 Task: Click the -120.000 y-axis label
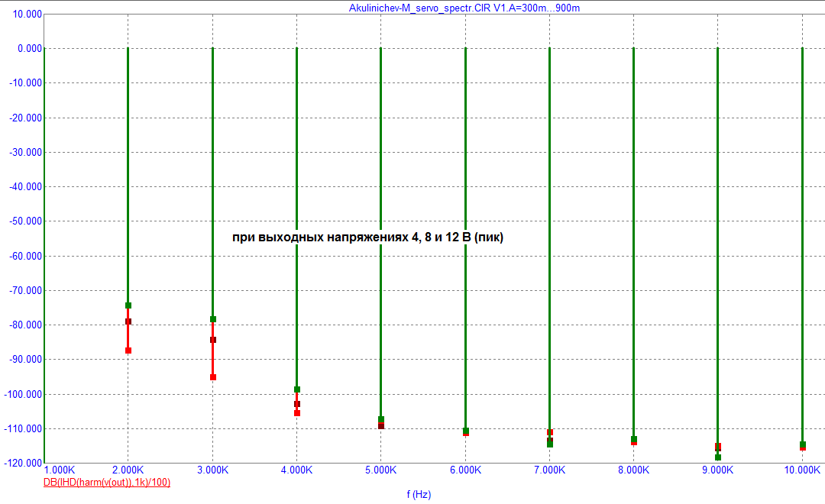tap(23, 463)
